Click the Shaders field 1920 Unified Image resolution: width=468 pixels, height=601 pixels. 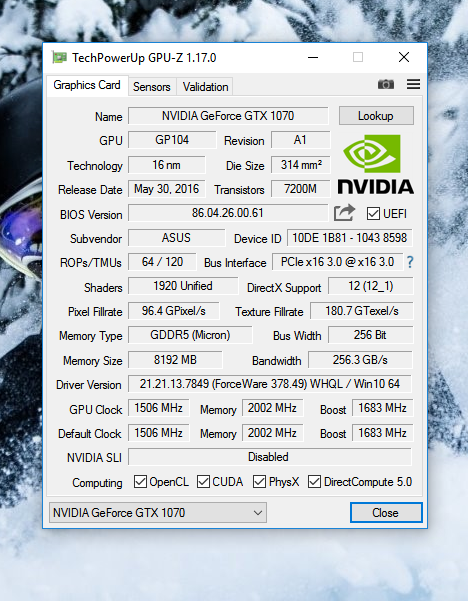(183, 286)
